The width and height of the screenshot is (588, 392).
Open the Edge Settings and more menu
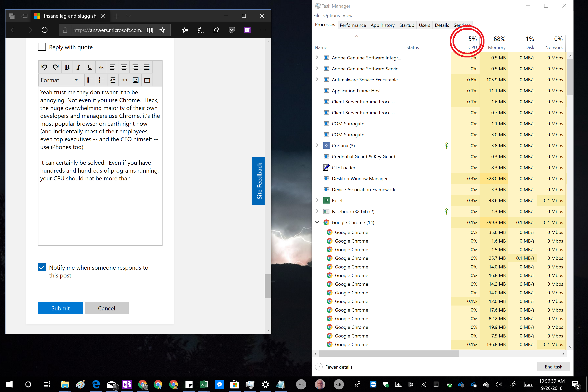point(263,30)
